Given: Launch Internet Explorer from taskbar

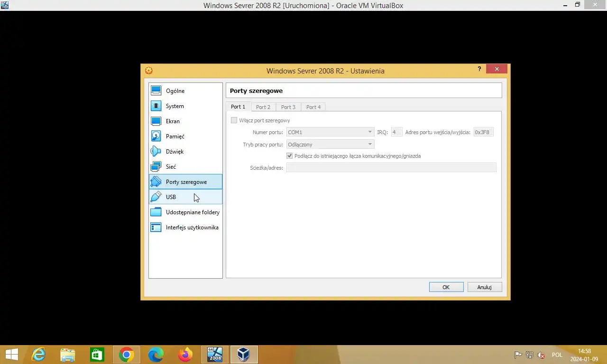Looking at the screenshot, I should click(x=38, y=355).
